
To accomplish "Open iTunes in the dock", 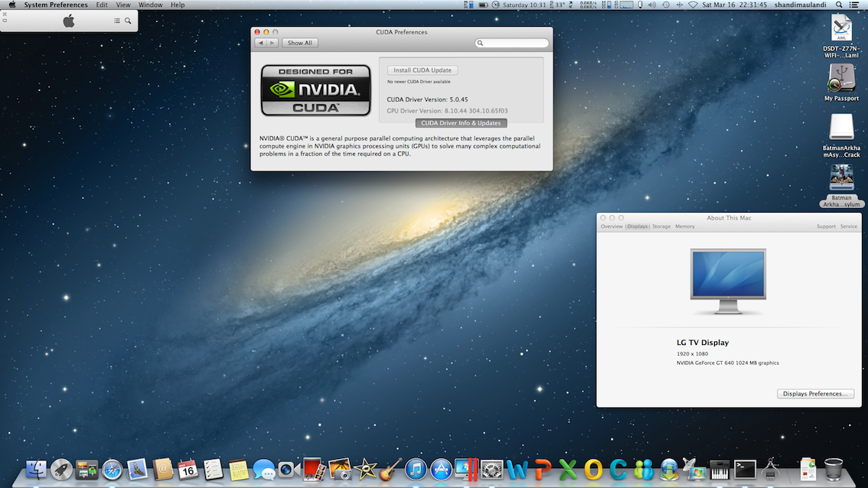I will 416,469.
